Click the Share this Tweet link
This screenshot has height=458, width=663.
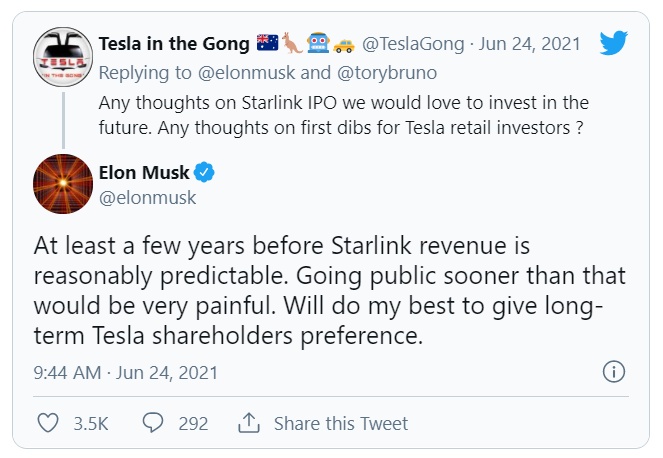pos(341,424)
